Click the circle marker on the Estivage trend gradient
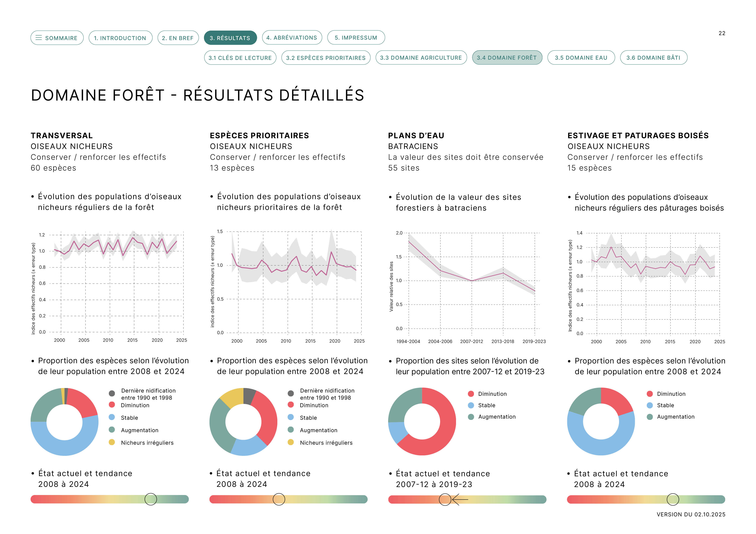 point(673,500)
